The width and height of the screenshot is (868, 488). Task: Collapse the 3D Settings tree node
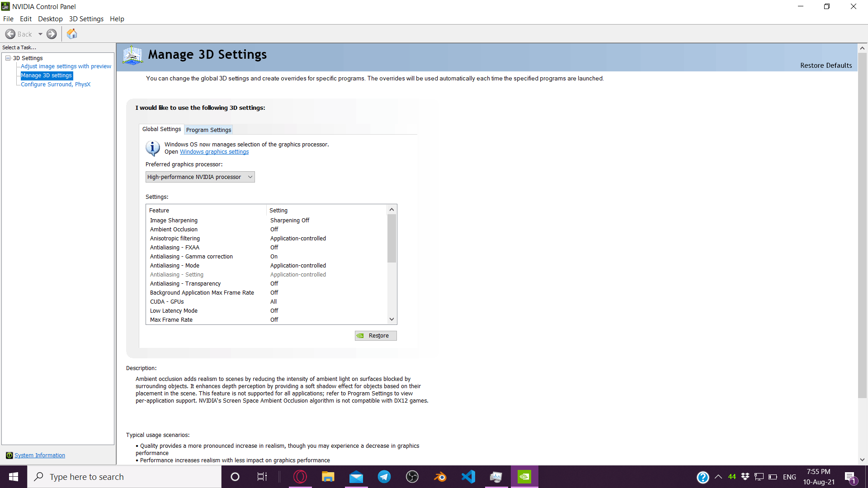point(7,58)
